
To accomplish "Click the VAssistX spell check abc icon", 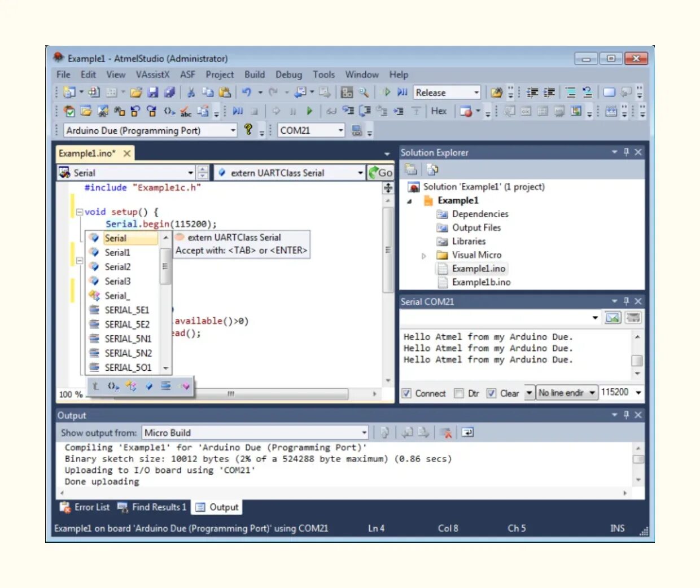I will [186, 111].
